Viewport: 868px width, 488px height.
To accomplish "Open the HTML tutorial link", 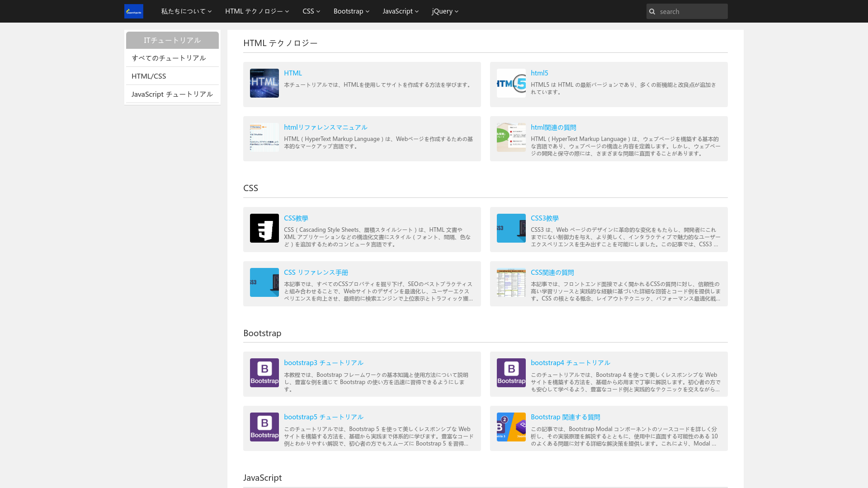I will pos(293,73).
